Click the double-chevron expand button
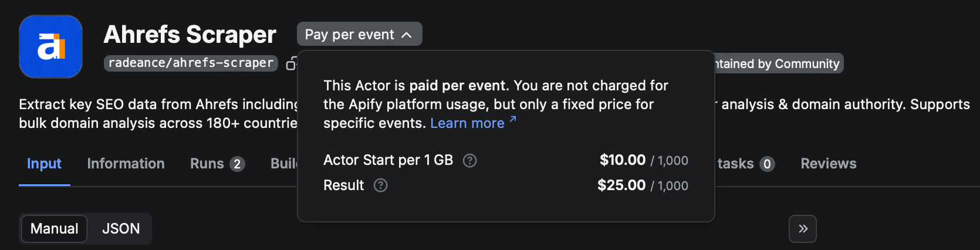The height and width of the screenshot is (250, 980). click(x=803, y=229)
